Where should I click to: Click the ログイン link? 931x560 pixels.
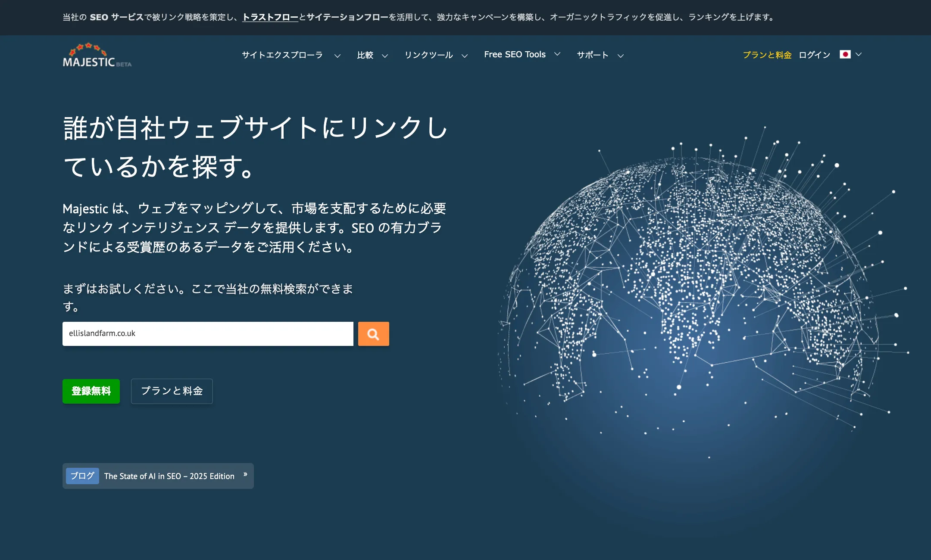pyautogui.click(x=815, y=55)
